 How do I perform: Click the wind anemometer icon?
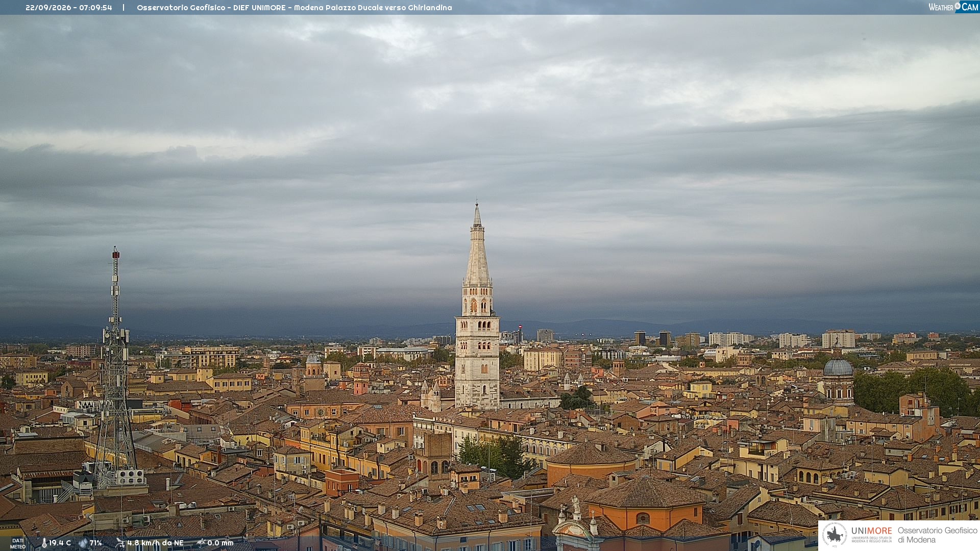click(120, 543)
